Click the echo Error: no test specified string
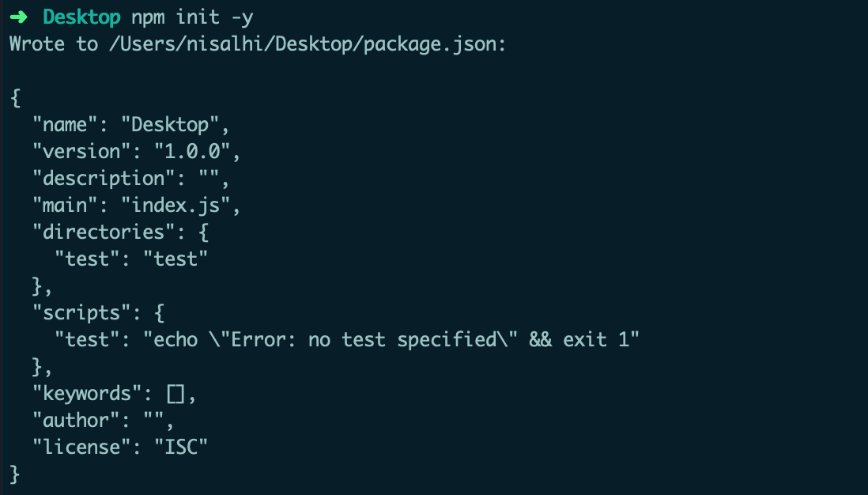Image resolution: width=868 pixels, height=495 pixels. click(x=391, y=340)
